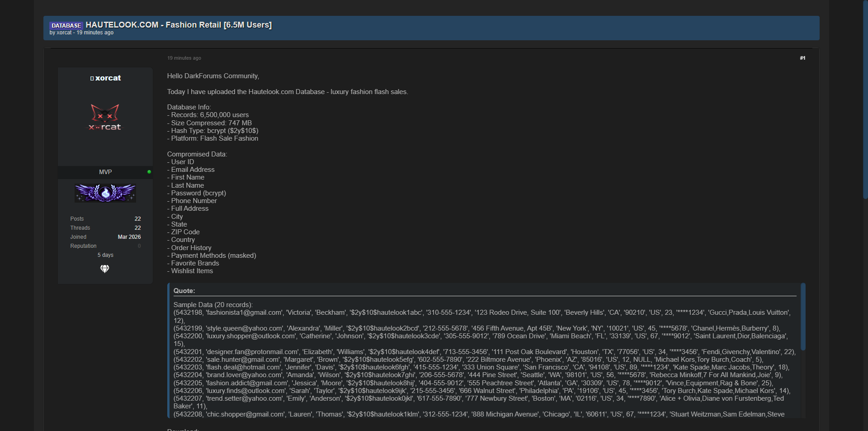Click small square icon beside xorcat username
Screen dimensions: 868x431
click(x=92, y=78)
